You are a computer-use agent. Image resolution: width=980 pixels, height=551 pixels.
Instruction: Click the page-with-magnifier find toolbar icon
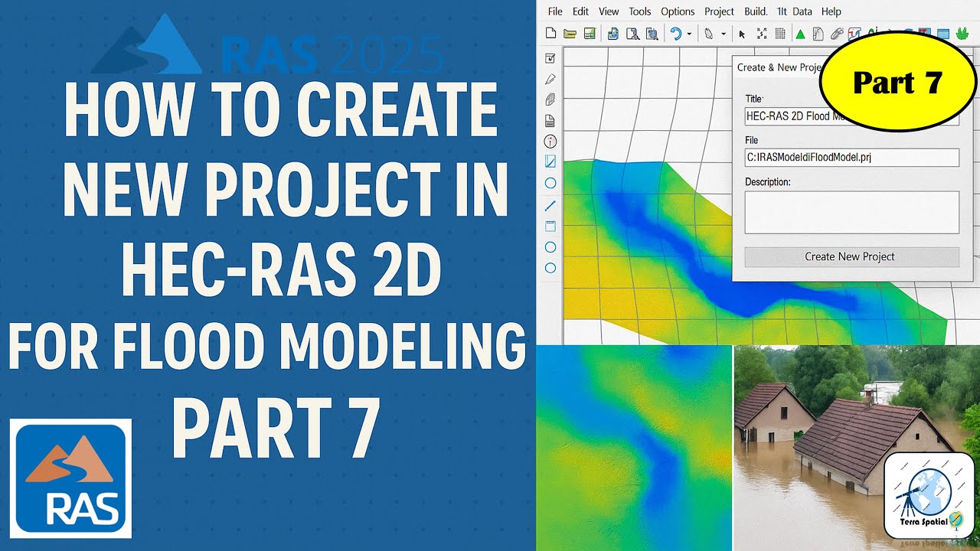click(632, 34)
